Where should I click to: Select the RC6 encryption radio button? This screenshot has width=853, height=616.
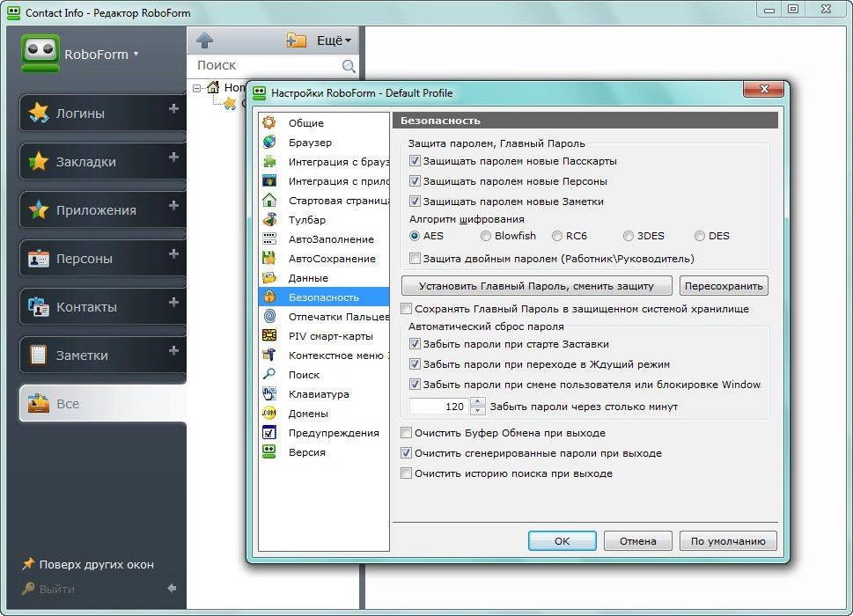[x=556, y=236]
